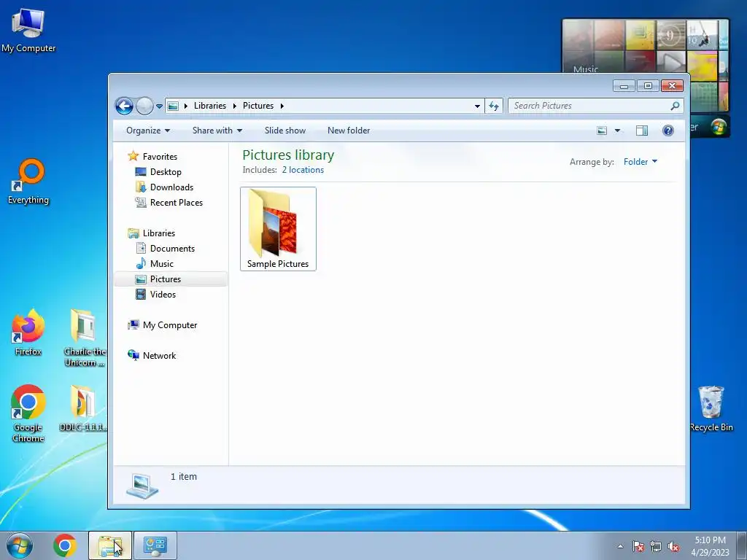Open Action Center flag icon
Viewport: 747px width, 560px height.
point(638,546)
